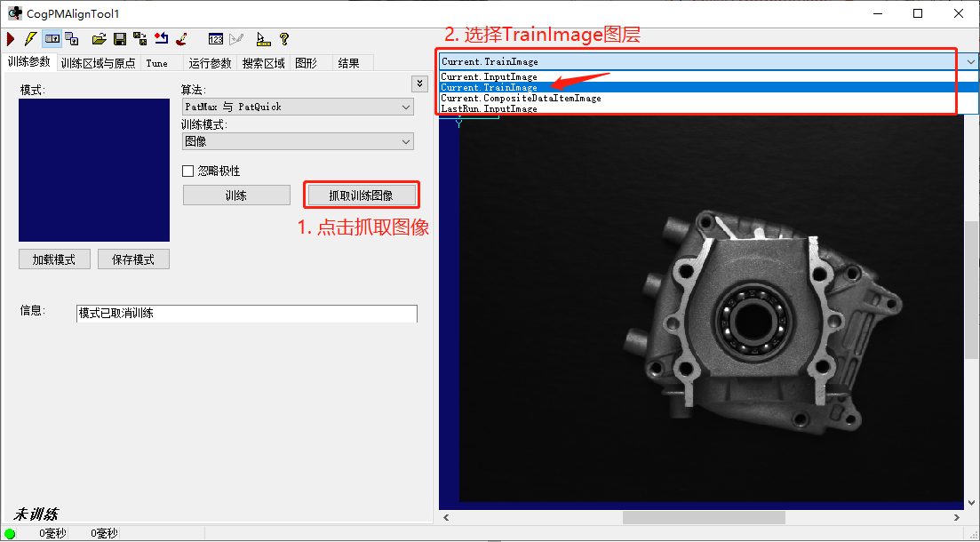Save the tool using the floppy disk icon
980x542 pixels.
click(120, 38)
